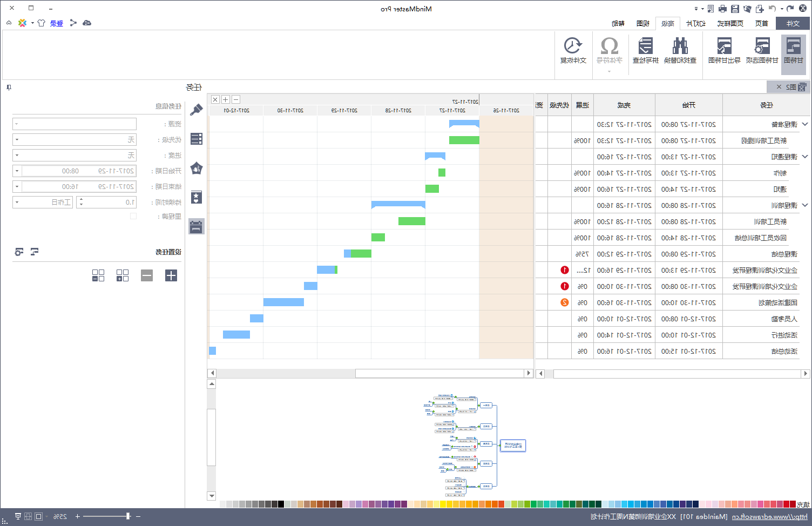Open the 文件 file tab
This screenshot has height=526, width=812.
(793, 23)
